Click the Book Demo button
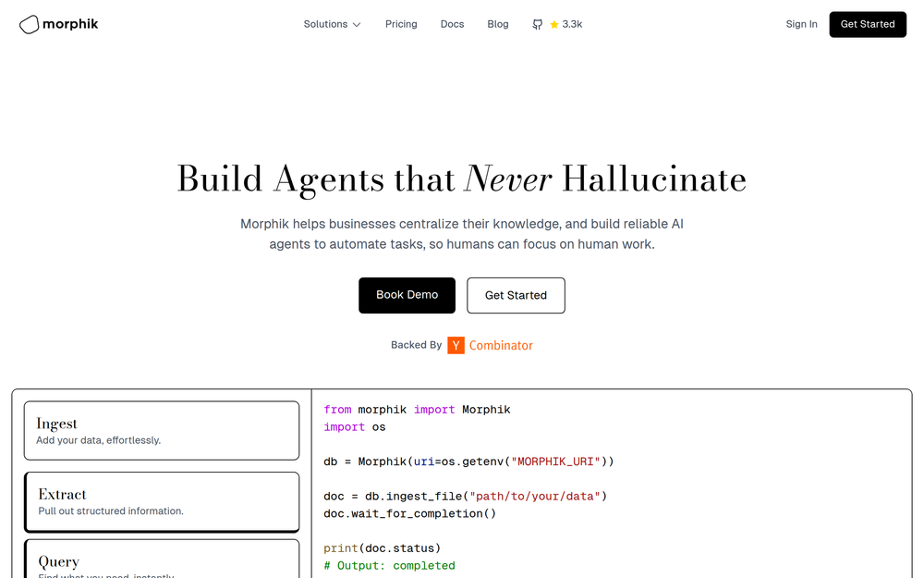The width and height of the screenshot is (924, 578). tap(407, 295)
